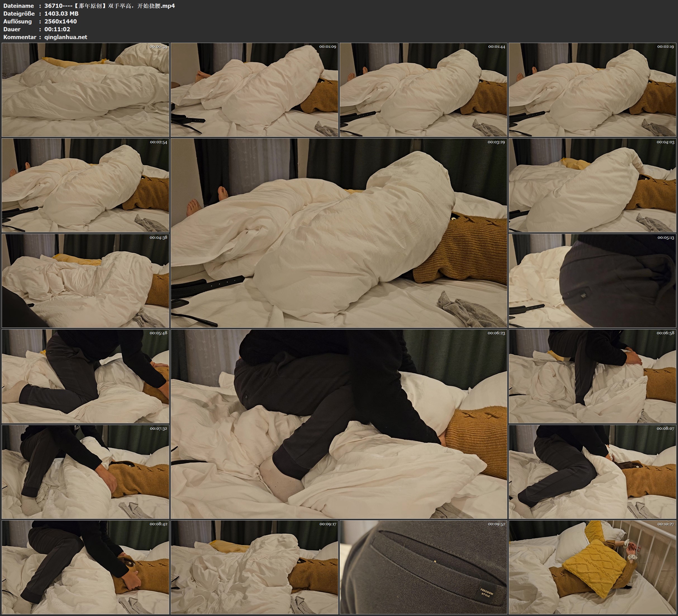This screenshot has height=616, width=678.
Task: Select the thumbnail at 00:08:42
Action: [85, 567]
